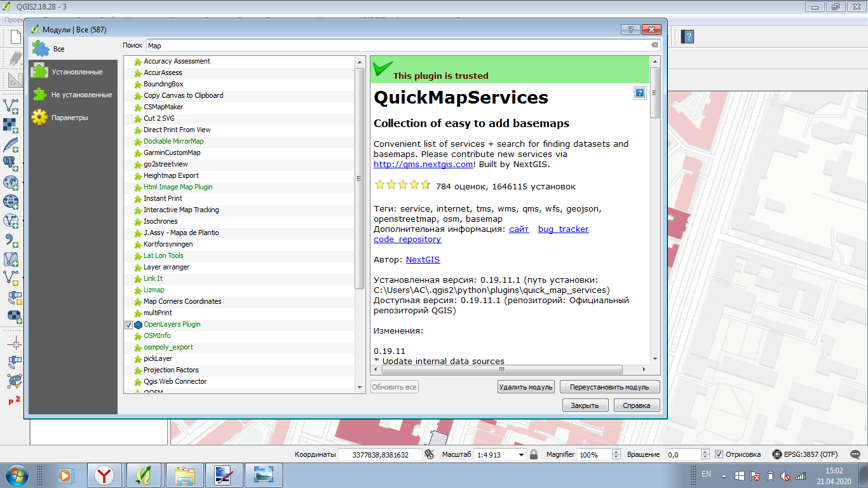Open the bug_tracker link

563,229
